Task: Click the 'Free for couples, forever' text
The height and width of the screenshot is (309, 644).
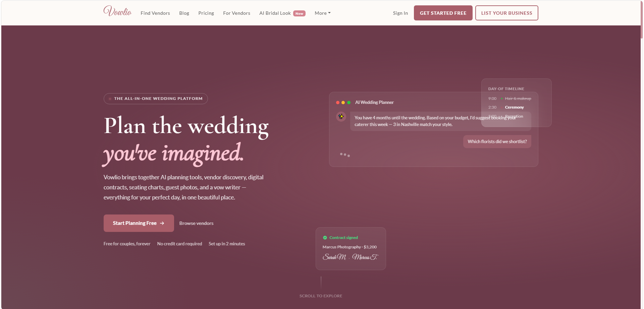Action: click(127, 244)
